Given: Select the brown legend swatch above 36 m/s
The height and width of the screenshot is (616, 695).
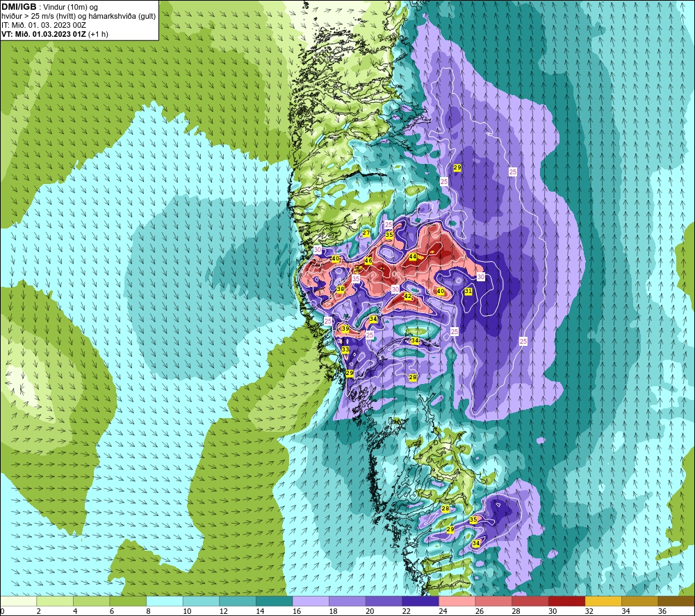Looking at the screenshot, I should 676,601.
